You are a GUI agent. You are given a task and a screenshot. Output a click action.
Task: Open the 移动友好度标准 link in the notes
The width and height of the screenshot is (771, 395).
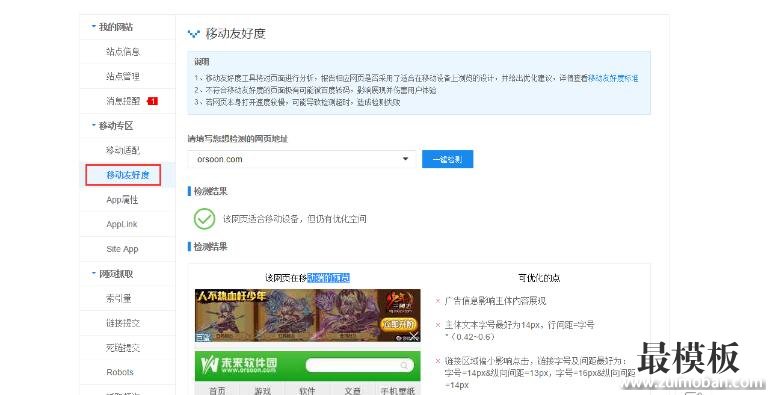613,78
